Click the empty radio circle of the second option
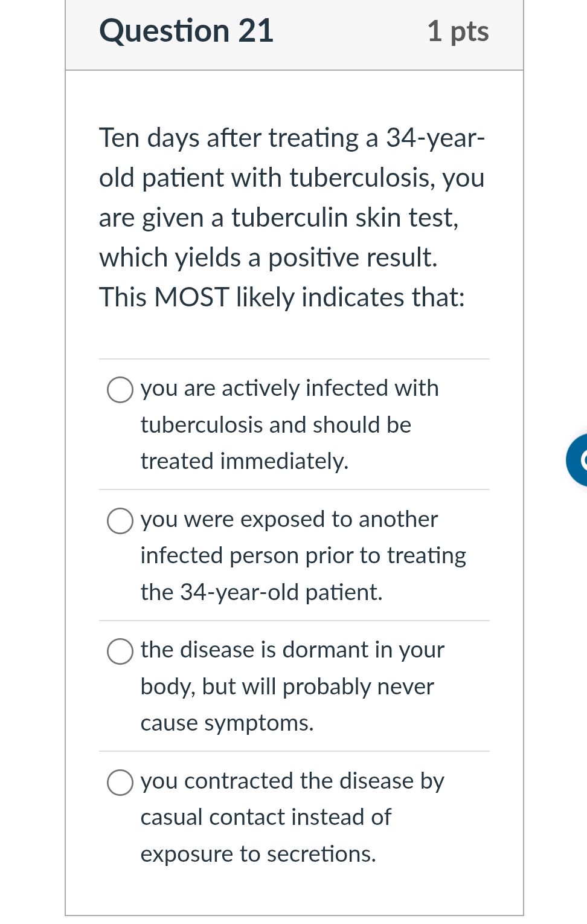The image size is (587, 924). coord(120,521)
